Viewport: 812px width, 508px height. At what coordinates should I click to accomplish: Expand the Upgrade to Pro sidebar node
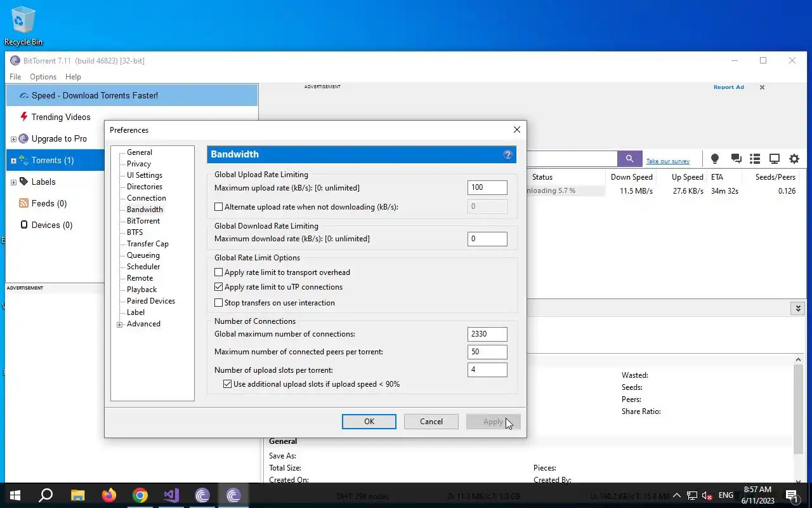point(13,139)
